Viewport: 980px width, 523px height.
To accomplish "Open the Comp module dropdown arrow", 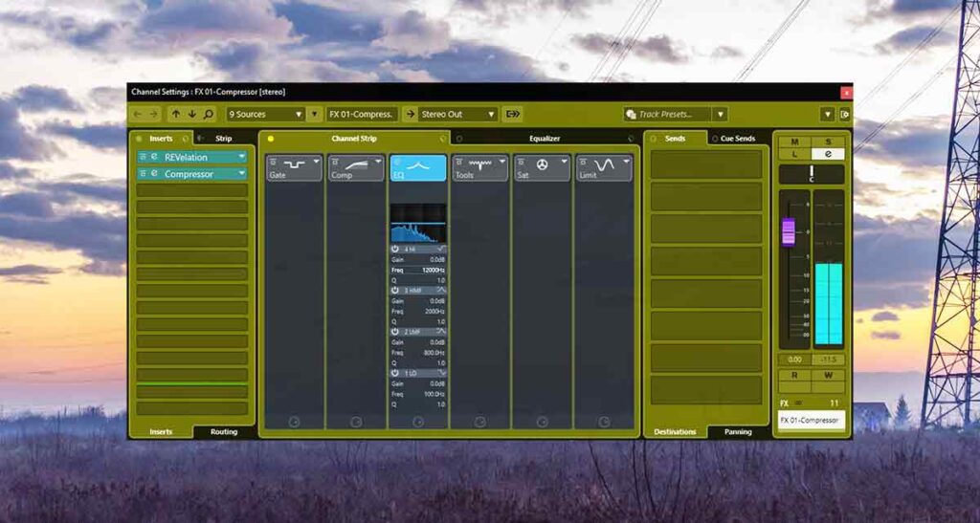I will [x=378, y=161].
